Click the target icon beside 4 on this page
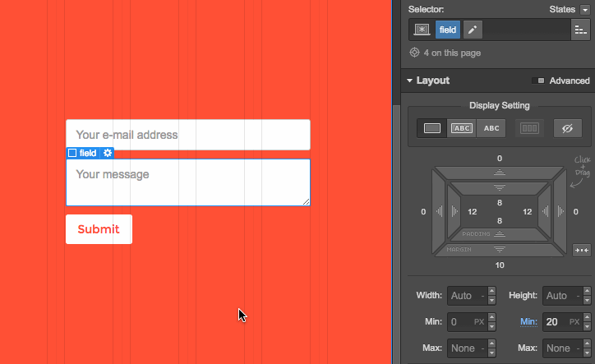This screenshot has width=595, height=364. point(414,53)
